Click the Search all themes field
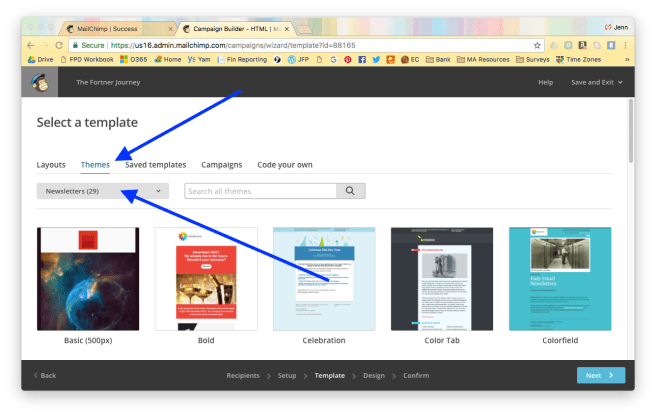Screen dimensions: 656x416 (260, 191)
